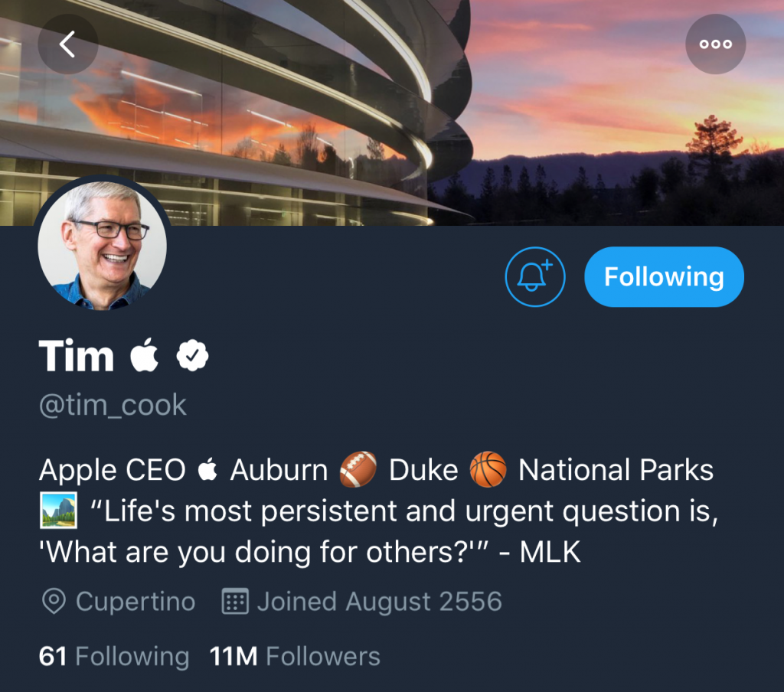
Task: View the 61 accounts Tim is Following
Action: pos(113,656)
